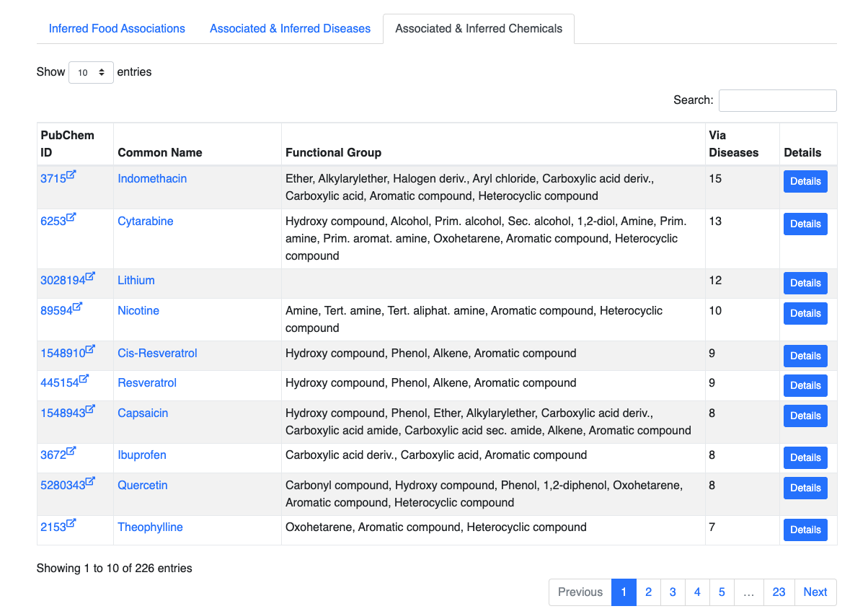Click the Next pagination button
868x614 pixels.
[815, 592]
